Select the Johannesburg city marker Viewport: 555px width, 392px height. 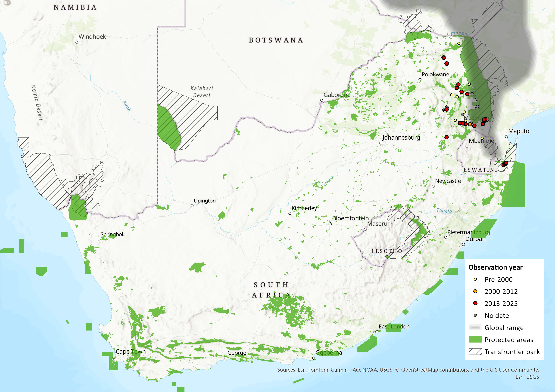[381, 143]
